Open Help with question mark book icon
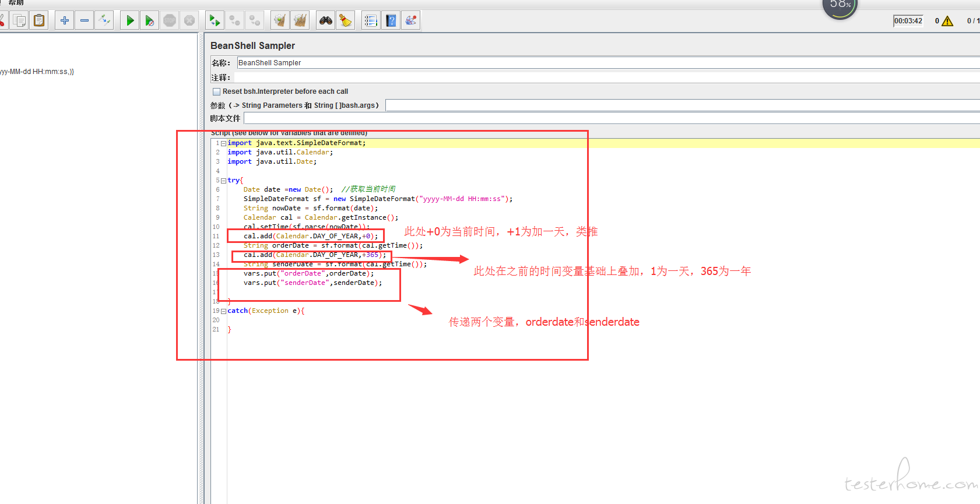 (391, 20)
